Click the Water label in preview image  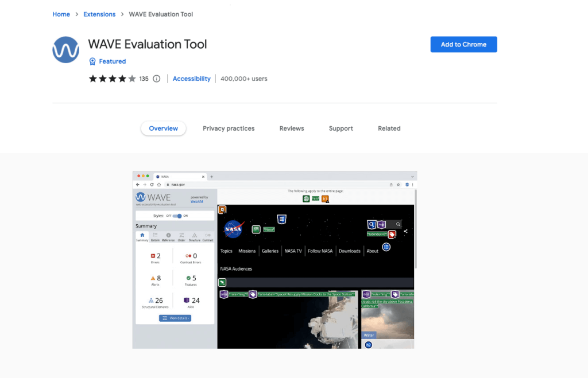pyautogui.click(x=369, y=336)
